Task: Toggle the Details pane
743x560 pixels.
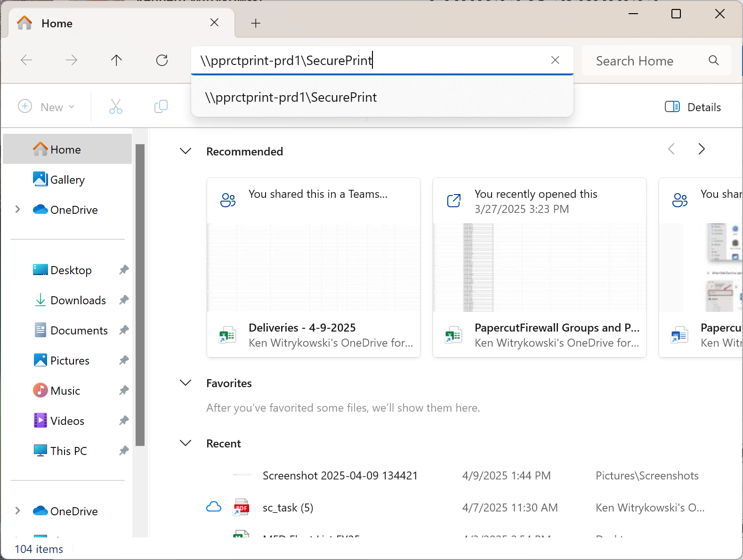Action: tap(693, 107)
